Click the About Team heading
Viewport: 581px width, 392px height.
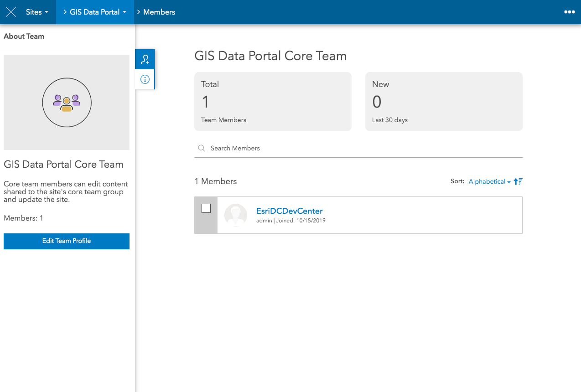(24, 36)
